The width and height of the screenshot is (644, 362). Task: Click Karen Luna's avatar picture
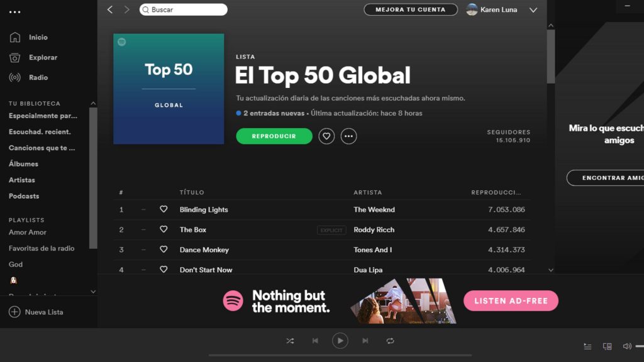pos(472,9)
